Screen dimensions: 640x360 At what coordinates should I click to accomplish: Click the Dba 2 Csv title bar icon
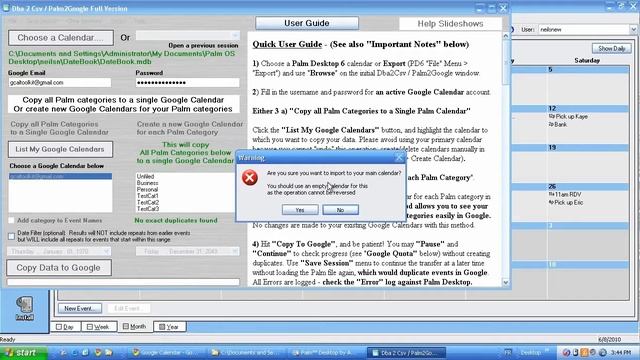click(6, 8)
